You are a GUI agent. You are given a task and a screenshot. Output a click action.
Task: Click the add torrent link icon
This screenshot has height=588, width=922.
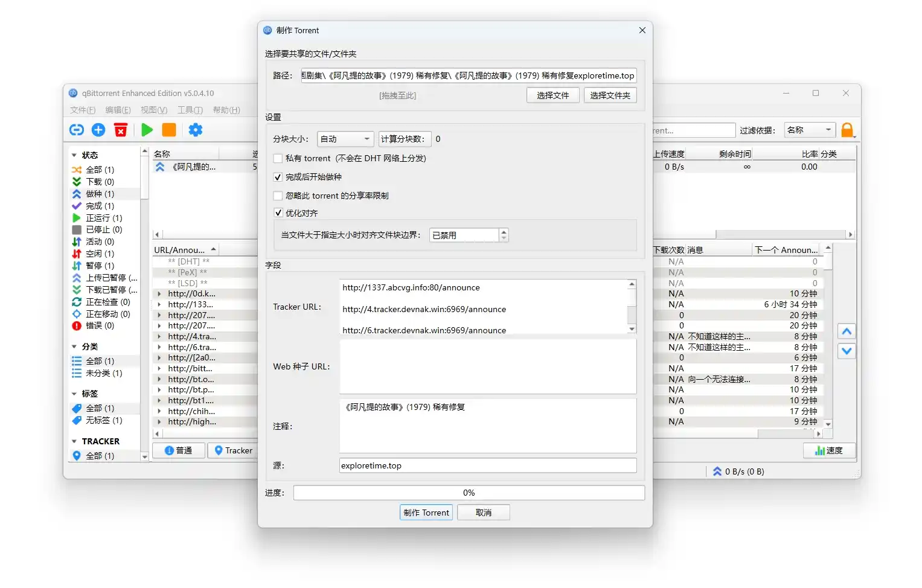(x=77, y=130)
